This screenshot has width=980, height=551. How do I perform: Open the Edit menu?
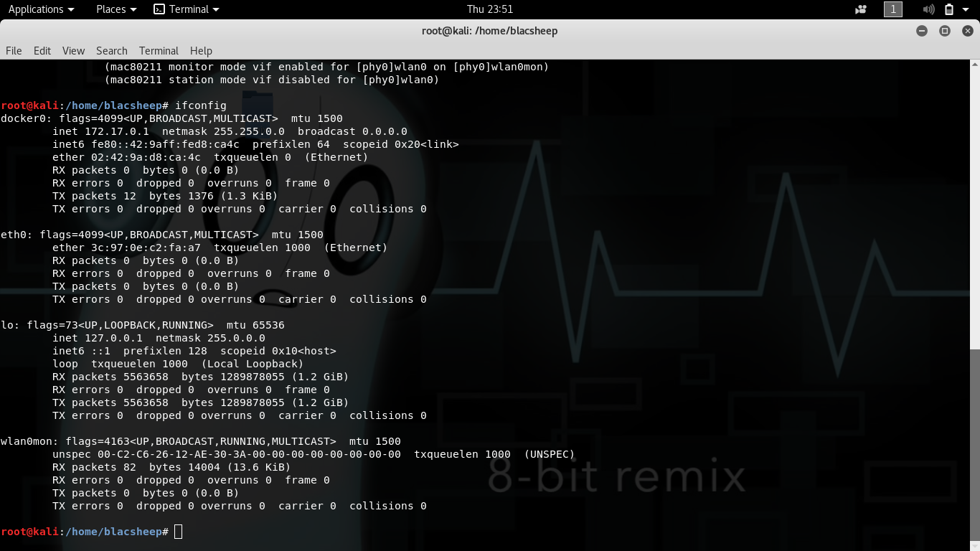pos(42,51)
